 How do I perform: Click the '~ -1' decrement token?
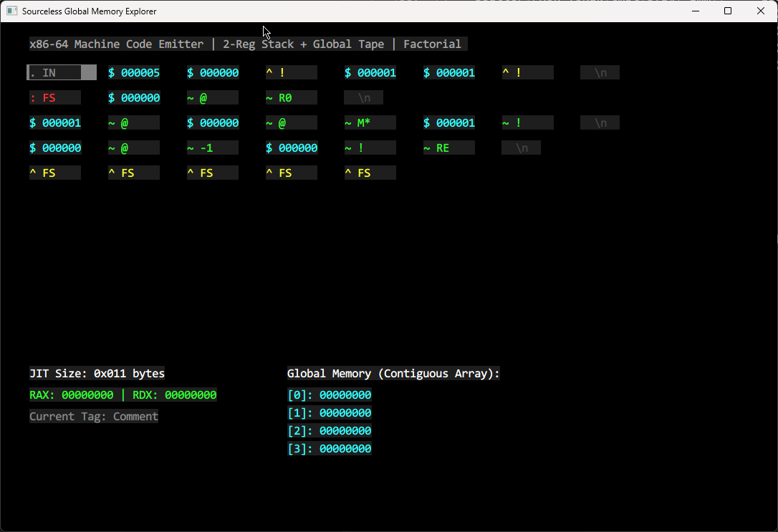coord(212,147)
